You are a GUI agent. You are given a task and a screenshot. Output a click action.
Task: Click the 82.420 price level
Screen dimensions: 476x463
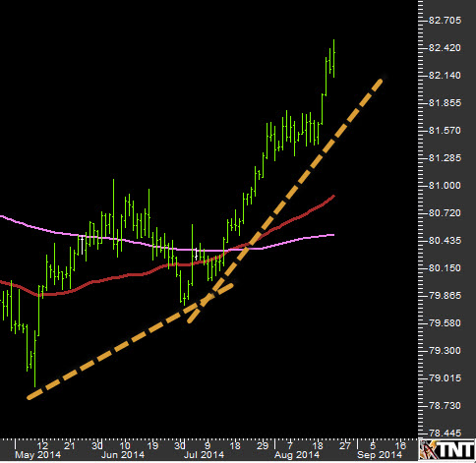pos(445,48)
